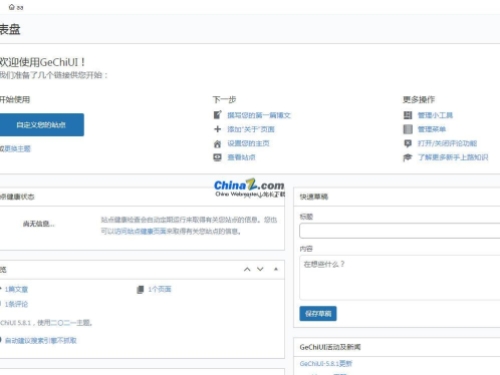
Task: Click the plus icon for adding About page
Action: (217, 129)
